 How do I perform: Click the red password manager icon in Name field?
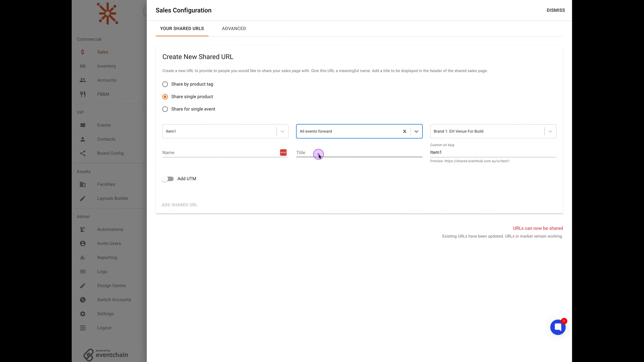click(283, 152)
